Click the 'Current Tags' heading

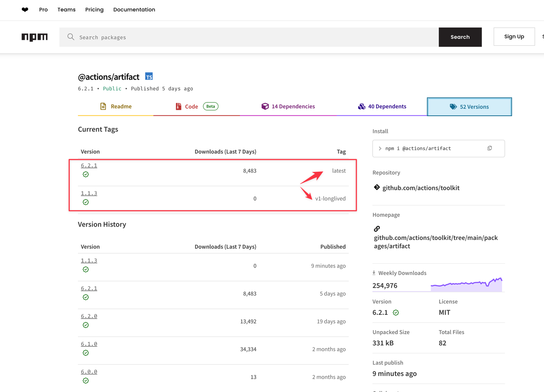[98, 129]
